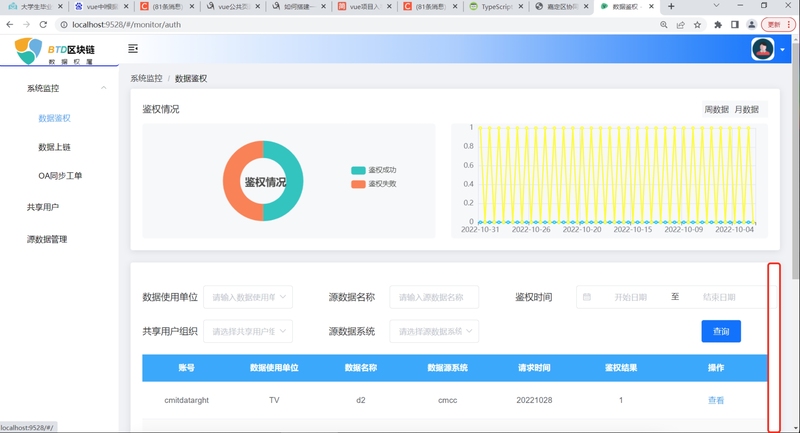Click the blue 查询 button

721,332
